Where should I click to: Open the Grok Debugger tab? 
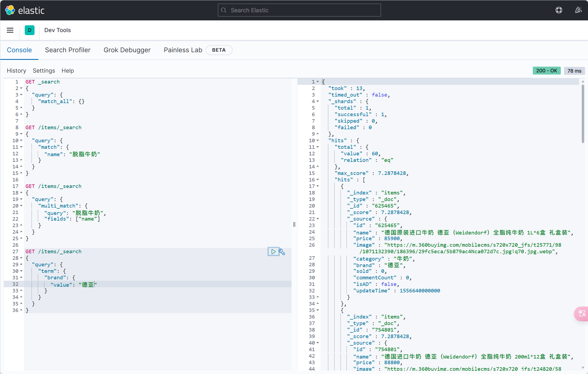[x=127, y=50]
